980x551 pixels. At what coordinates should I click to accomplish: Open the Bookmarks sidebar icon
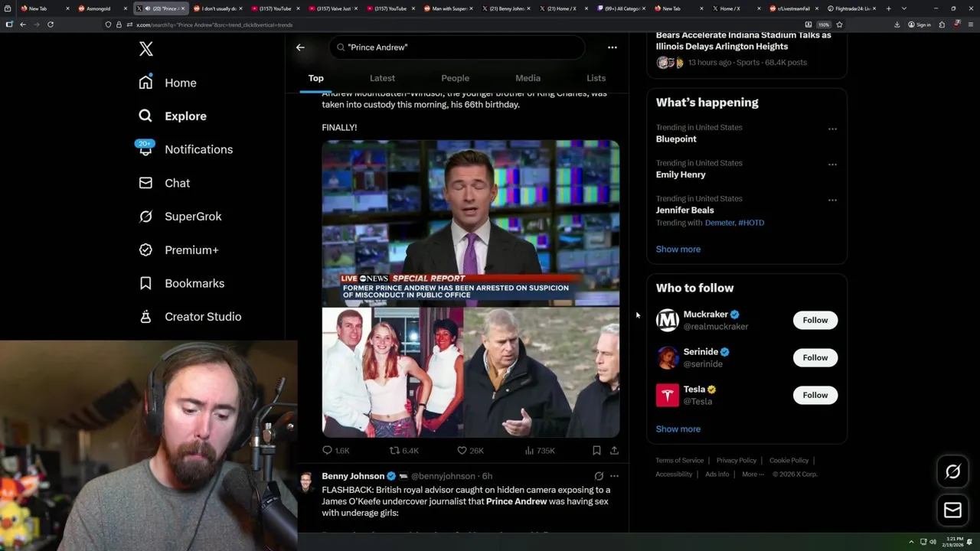[145, 283]
